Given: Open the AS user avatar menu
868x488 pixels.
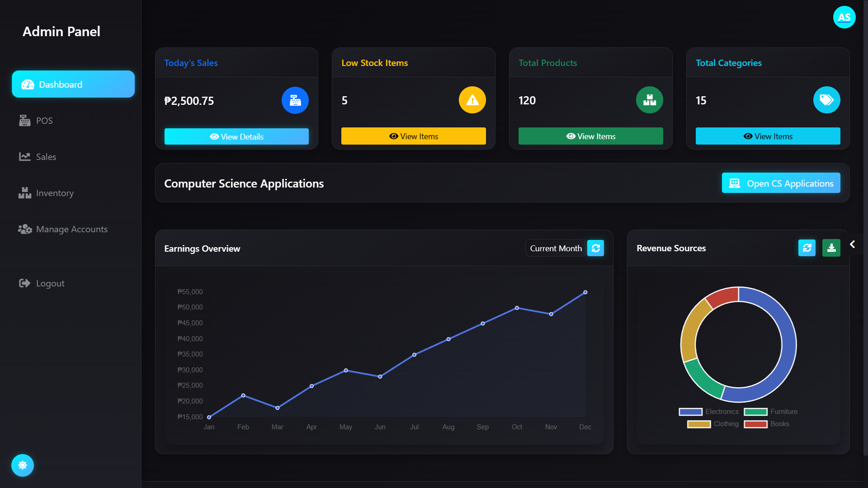Looking at the screenshot, I should coord(844,17).
